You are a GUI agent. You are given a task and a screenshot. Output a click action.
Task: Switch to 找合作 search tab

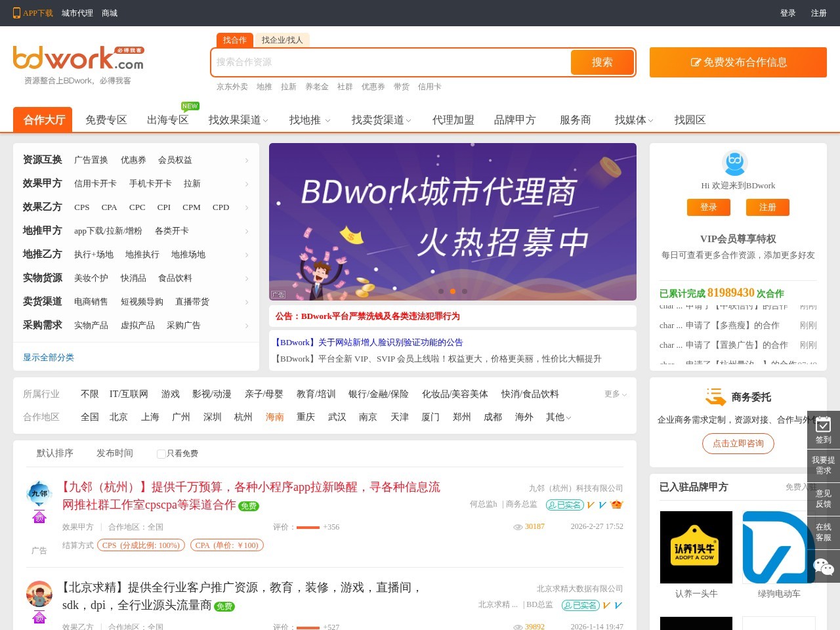[235, 40]
